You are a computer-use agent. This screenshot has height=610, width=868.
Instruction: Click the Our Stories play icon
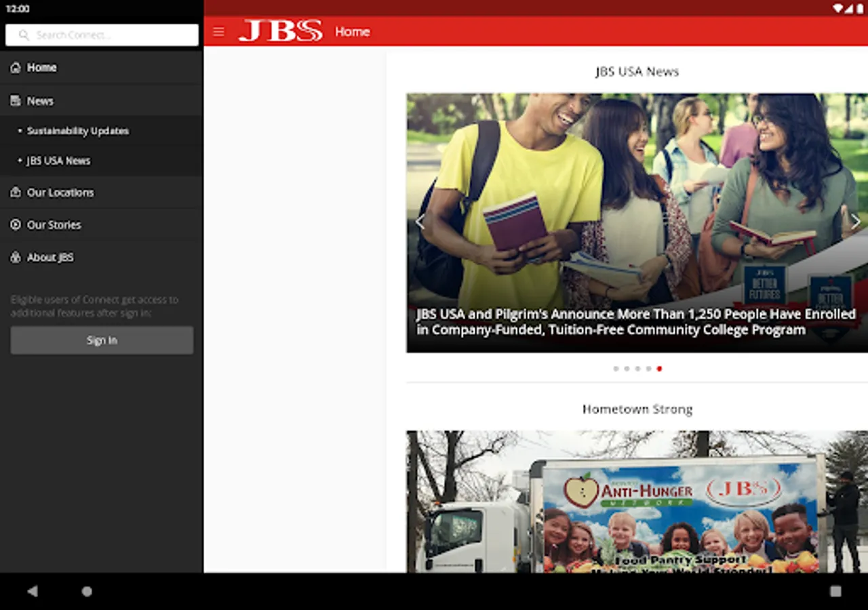[x=16, y=225]
